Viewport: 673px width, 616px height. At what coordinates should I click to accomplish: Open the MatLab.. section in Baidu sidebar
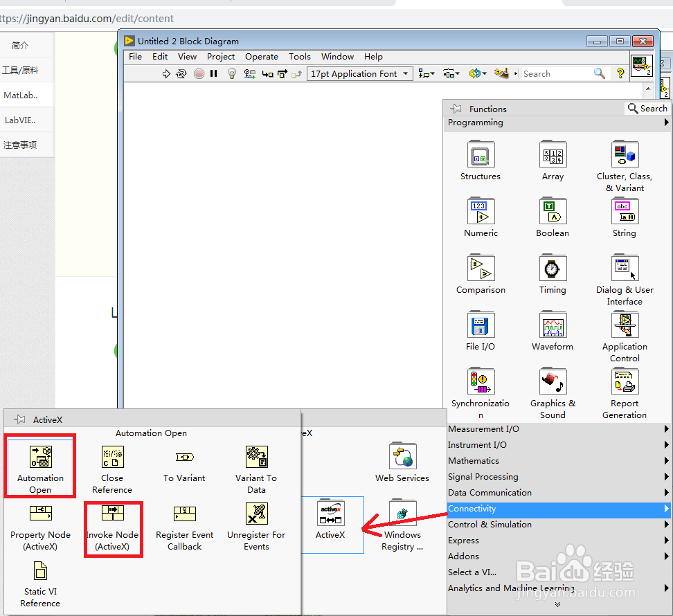[20, 96]
